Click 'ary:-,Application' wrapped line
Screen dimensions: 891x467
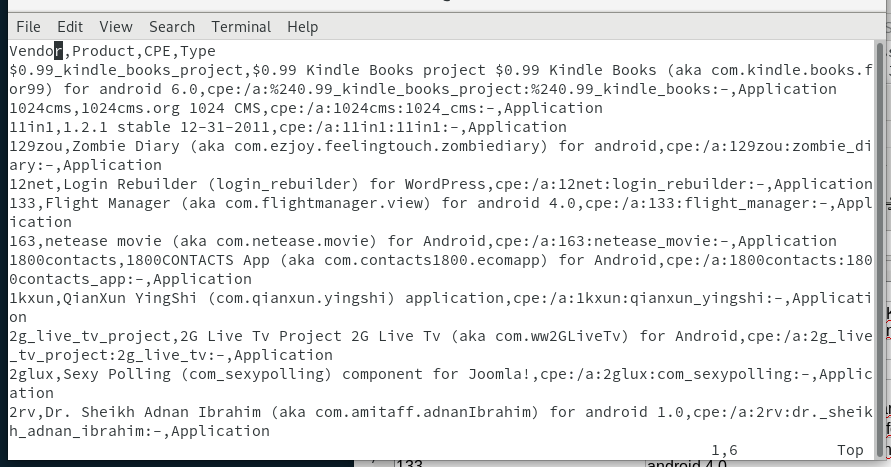point(86,165)
